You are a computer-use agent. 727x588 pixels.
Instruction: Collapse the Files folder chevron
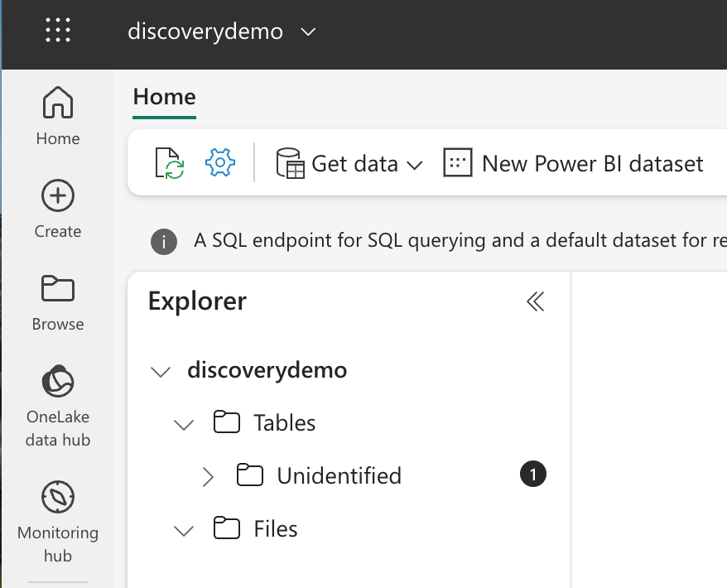tap(184, 531)
